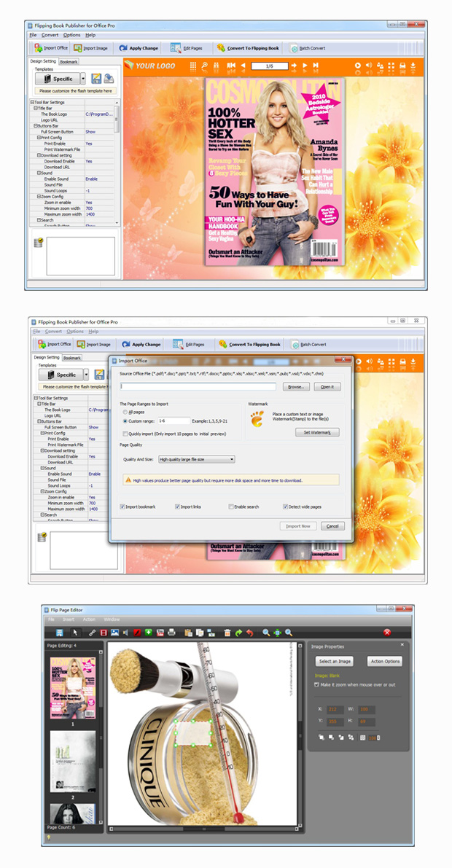Click the magnifier icon on the orange flipbook bar
452x868 pixels.
coord(204,66)
